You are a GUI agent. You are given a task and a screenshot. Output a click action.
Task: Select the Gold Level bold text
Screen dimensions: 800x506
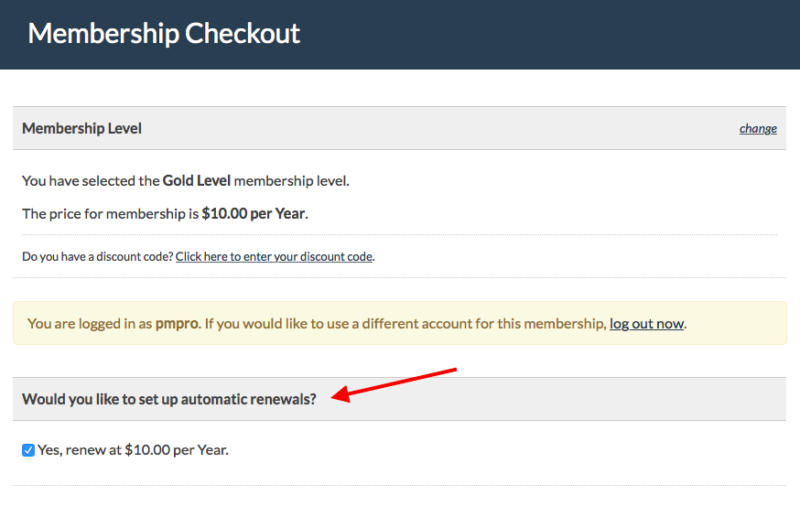[196, 181]
